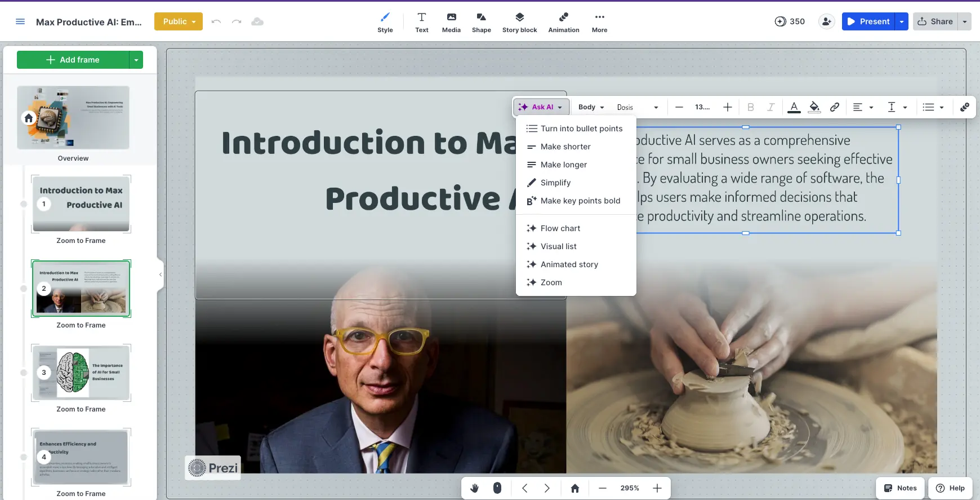The height and width of the screenshot is (500, 980).
Task: Zoom out with the minus button
Action: [x=603, y=488]
